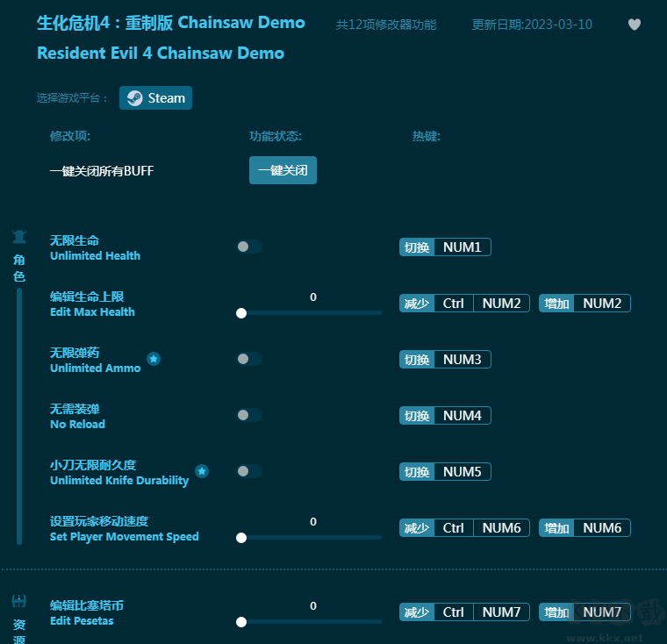
Task: Click the 减少 label for Movement Speed
Action: pos(417,528)
